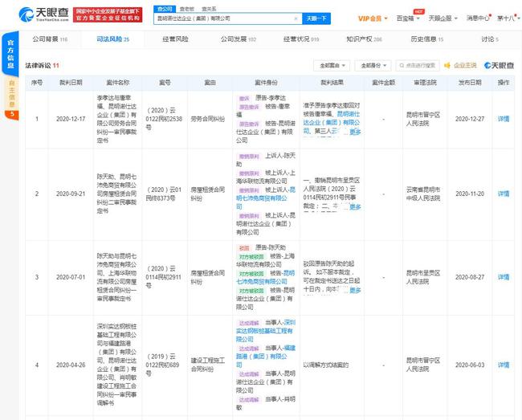Select the 查老板 search tab
The image size is (522, 420).
(x=187, y=9)
